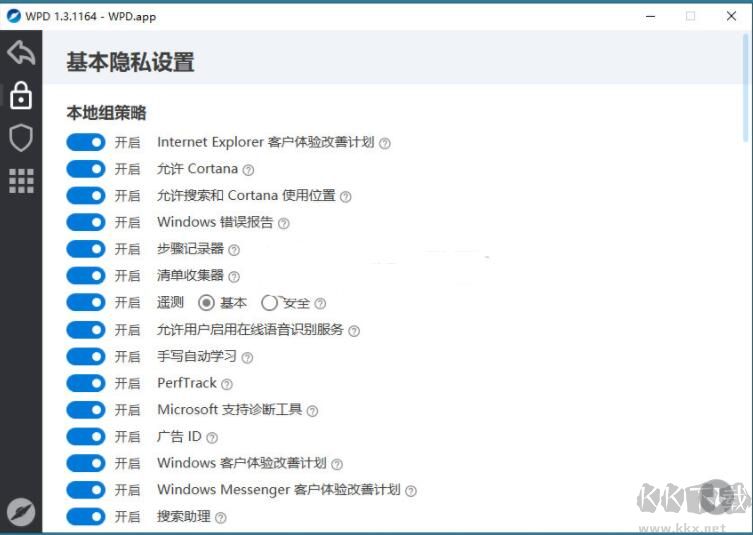
Task: Click the WPD logo icon at sidebar bottom
Action: [21, 512]
